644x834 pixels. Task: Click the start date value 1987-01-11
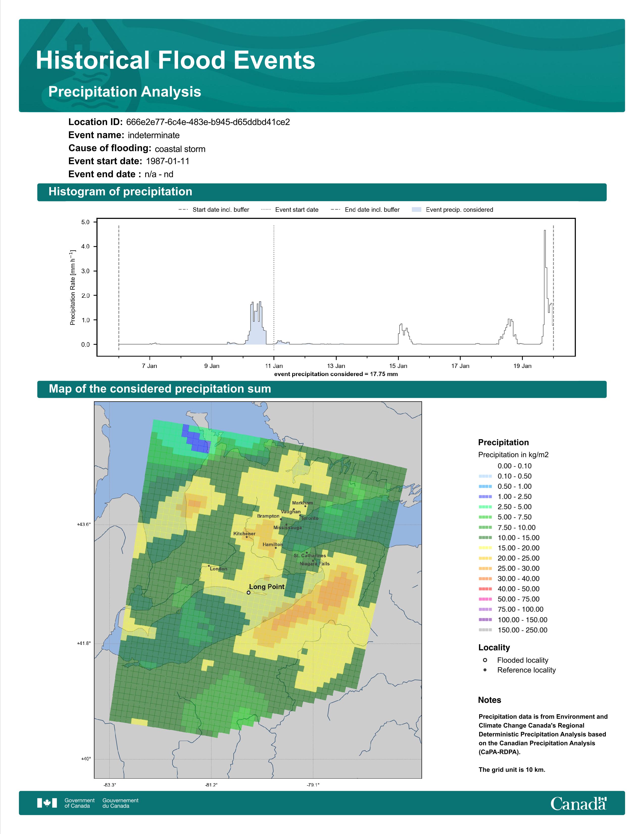click(x=168, y=161)
